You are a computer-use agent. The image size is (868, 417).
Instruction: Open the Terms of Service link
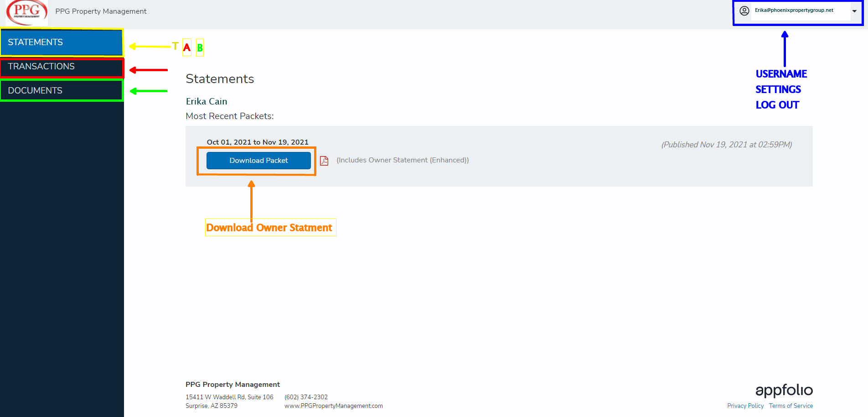[791, 406]
